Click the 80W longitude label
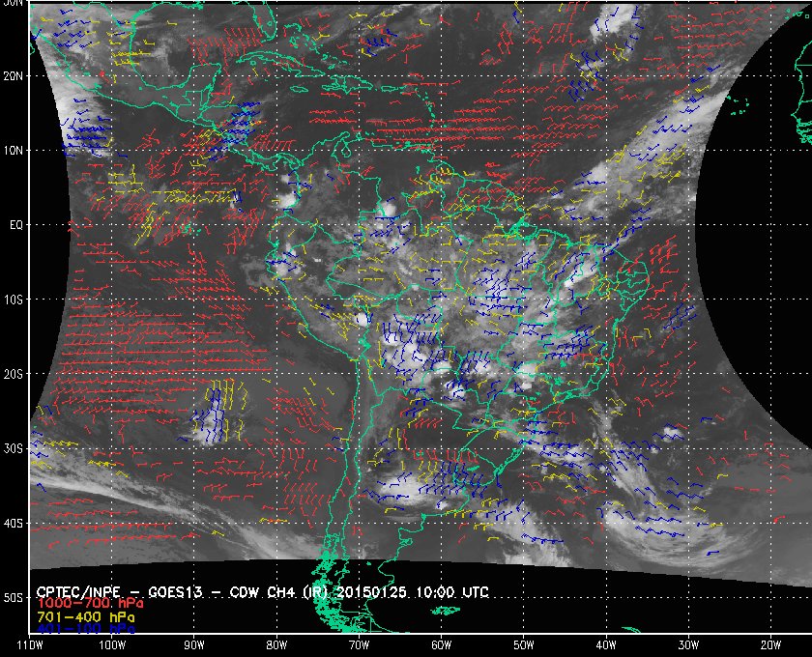Screen dimensions: 812x657 [276, 645]
